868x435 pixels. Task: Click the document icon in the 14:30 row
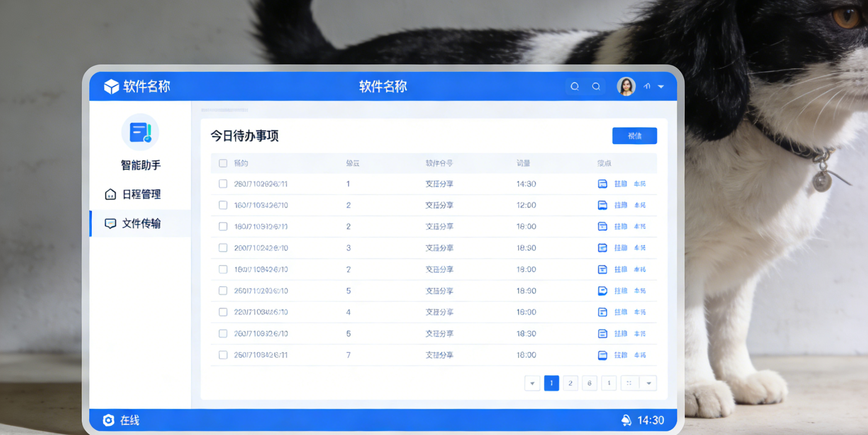click(x=602, y=184)
